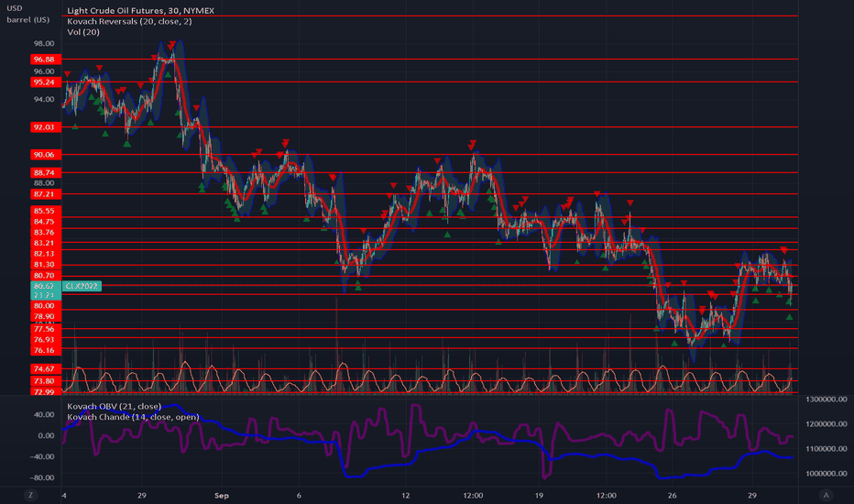Screen dimensions: 854x504
Task: Select the 92.03 price level label
Action: click(45, 127)
